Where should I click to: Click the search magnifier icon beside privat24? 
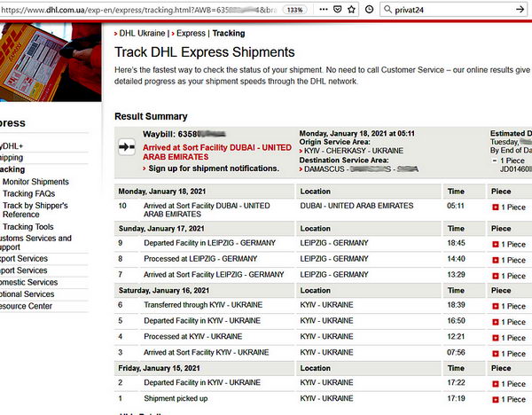(387, 10)
